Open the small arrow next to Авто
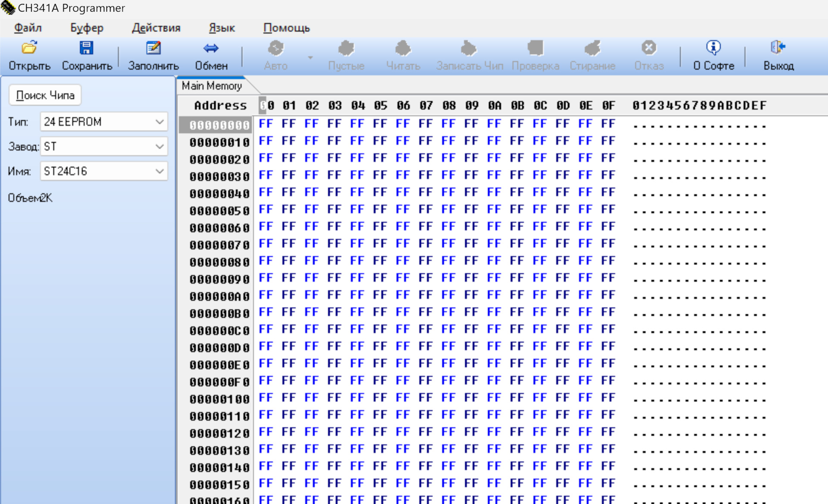Image resolution: width=828 pixels, height=504 pixels. pyautogui.click(x=310, y=57)
